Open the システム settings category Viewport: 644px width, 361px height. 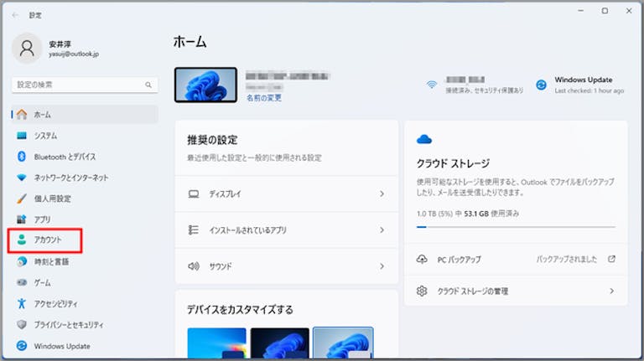pyautogui.click(x=85, y=136)
